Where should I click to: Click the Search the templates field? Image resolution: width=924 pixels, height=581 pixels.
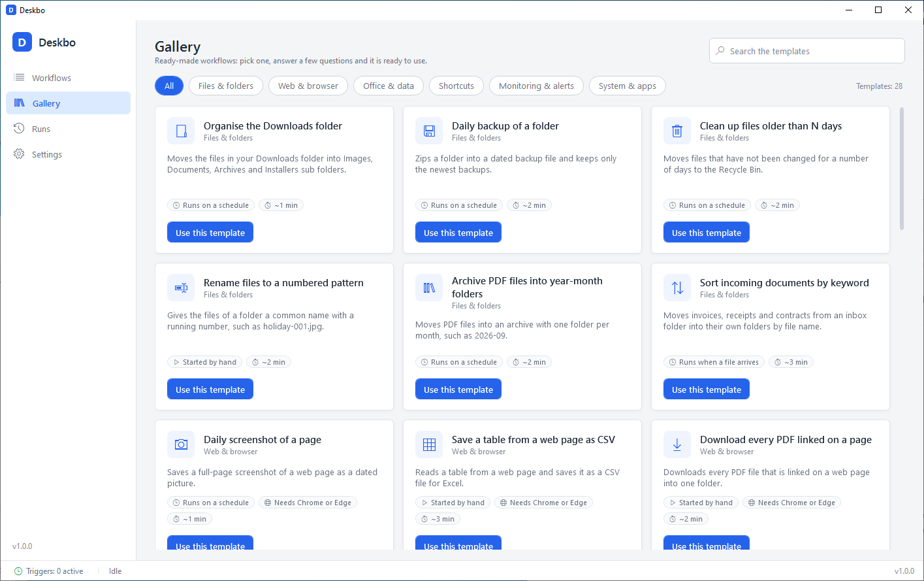coord(807,51)
